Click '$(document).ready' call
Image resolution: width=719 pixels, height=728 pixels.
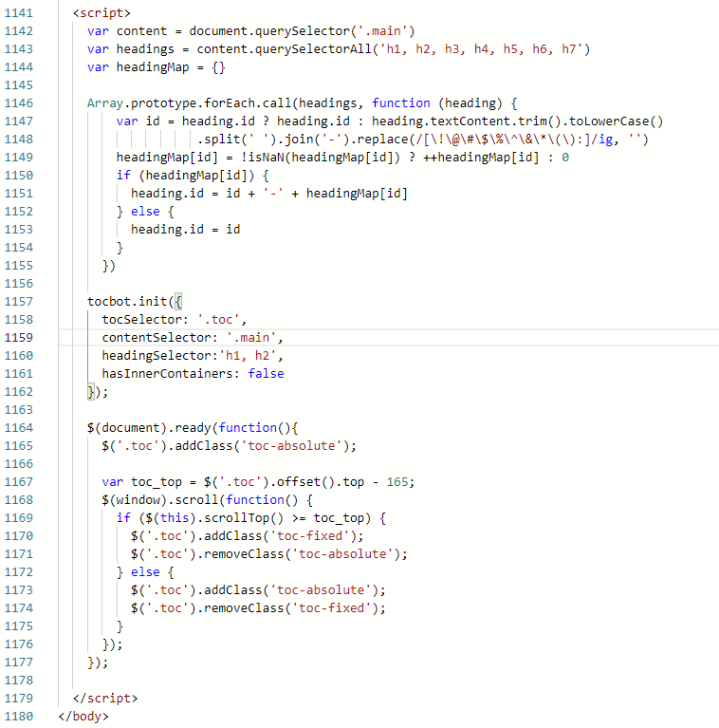point(149,428)
